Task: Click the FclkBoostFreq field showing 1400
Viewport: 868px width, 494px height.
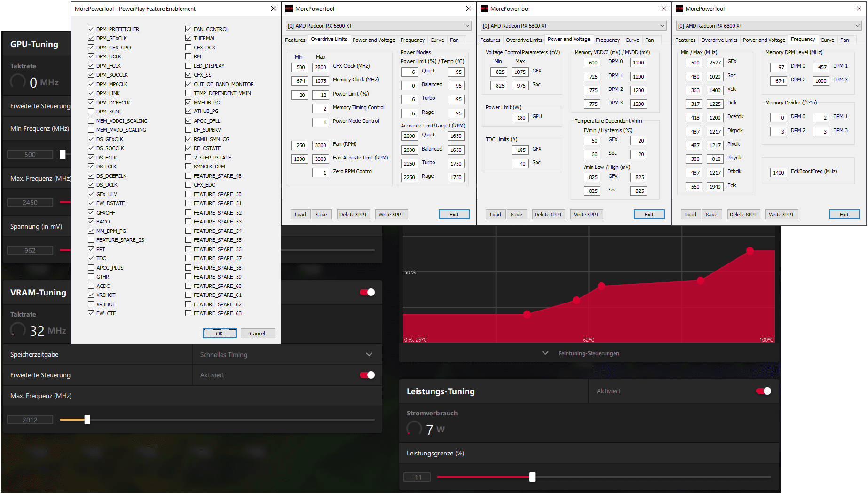Action: pos(778,173)
